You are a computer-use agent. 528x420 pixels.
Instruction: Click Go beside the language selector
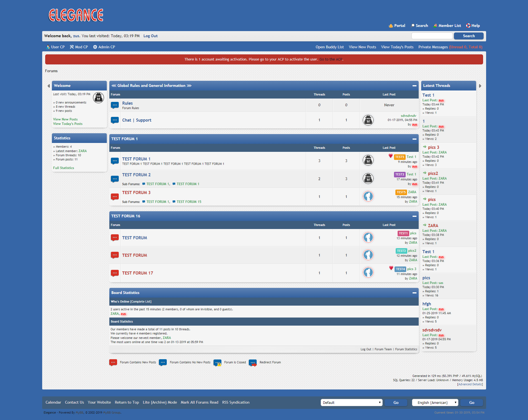472,403
